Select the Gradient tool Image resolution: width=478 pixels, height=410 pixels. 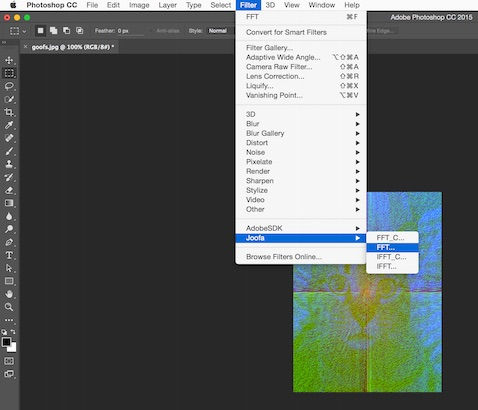[9, 203]
